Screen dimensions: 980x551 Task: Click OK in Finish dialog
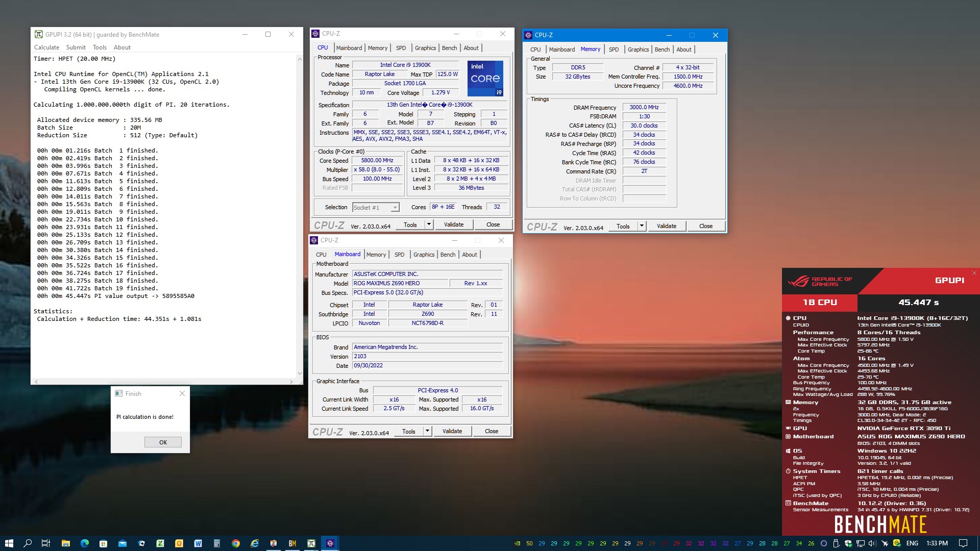[163, 442]
